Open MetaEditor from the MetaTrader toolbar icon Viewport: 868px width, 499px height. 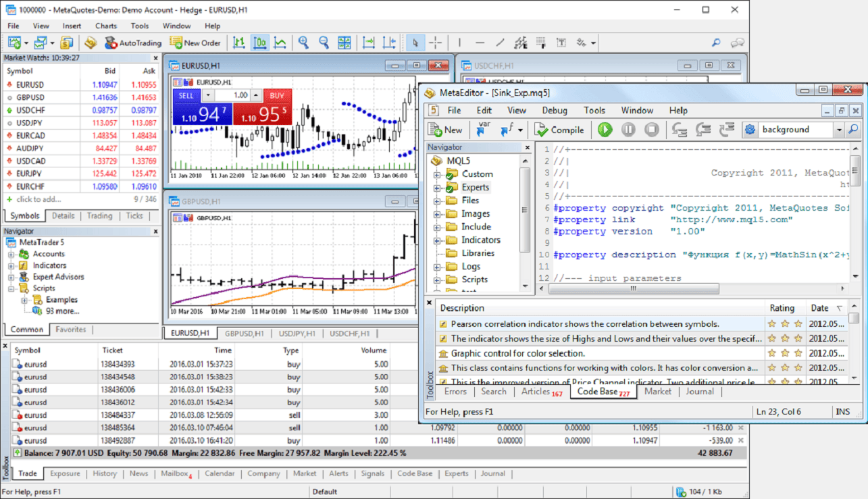[91, 43]
